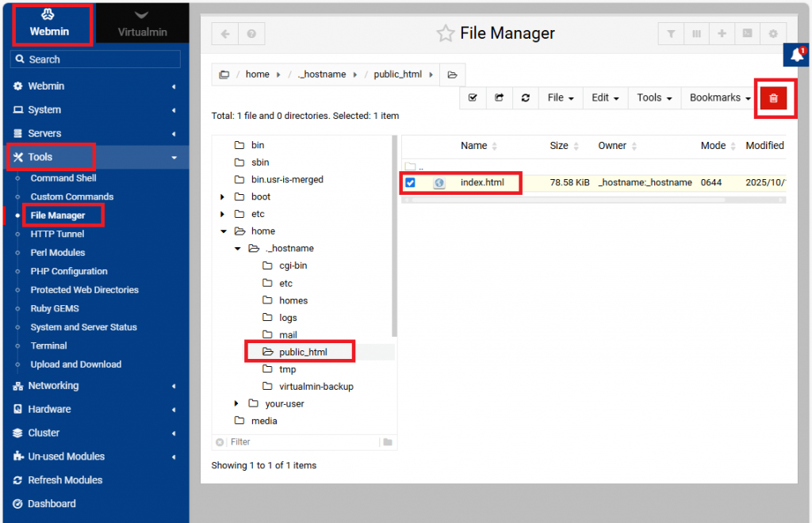The height and width of the screenshot is (523, 812).
Task: Open the File dropdown menu
Action: pyautogui.click(x=561, y=98)
